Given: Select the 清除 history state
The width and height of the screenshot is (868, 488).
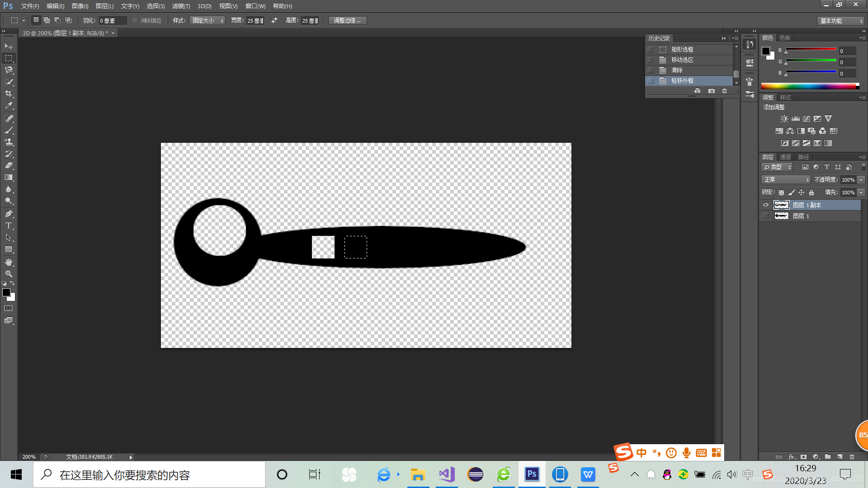Looking at the screenshot, I should point(677,70).
